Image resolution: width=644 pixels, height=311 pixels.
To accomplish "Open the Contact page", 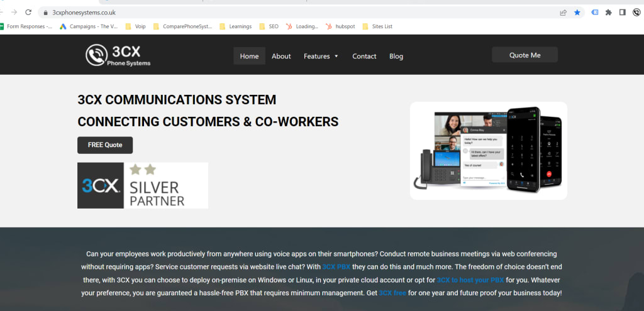I will pos(364,56).
